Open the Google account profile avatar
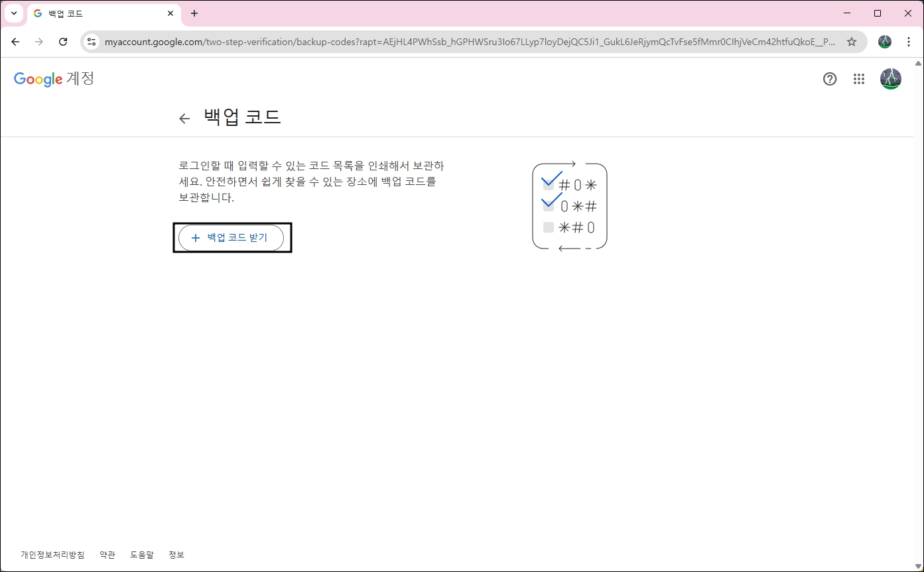Image resolution: width=924 pixels, height=572 pixels. click(891, 79)
